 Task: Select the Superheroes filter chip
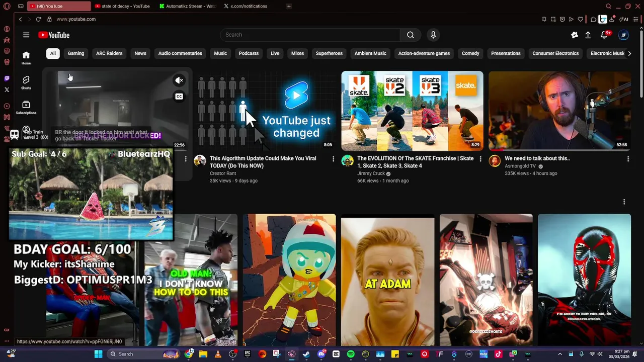(329, 53)
